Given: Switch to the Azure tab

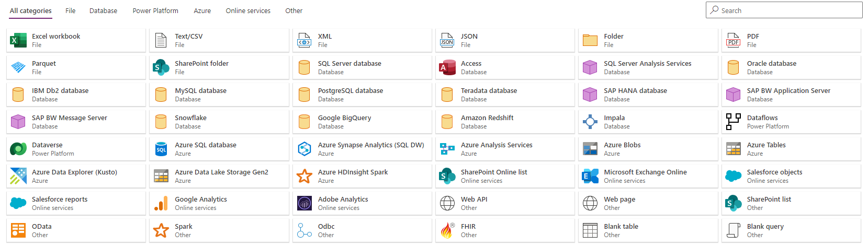Looking at the screenshot, I should click(202, 10).
